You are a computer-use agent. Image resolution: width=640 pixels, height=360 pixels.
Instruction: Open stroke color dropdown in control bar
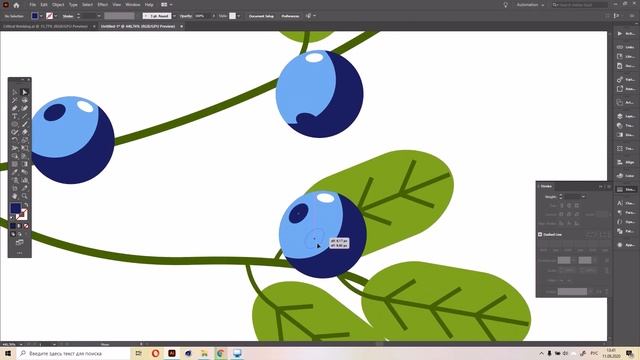56,16
